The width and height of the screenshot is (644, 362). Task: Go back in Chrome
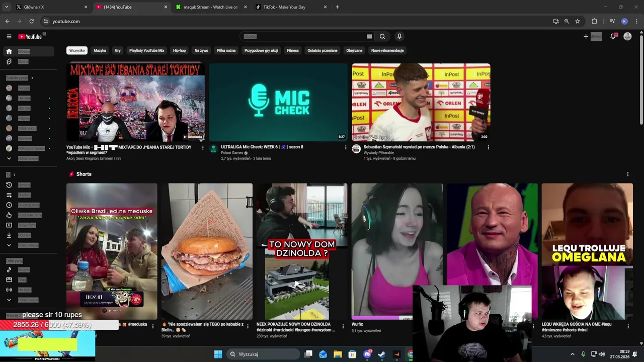tap(7, 21)
